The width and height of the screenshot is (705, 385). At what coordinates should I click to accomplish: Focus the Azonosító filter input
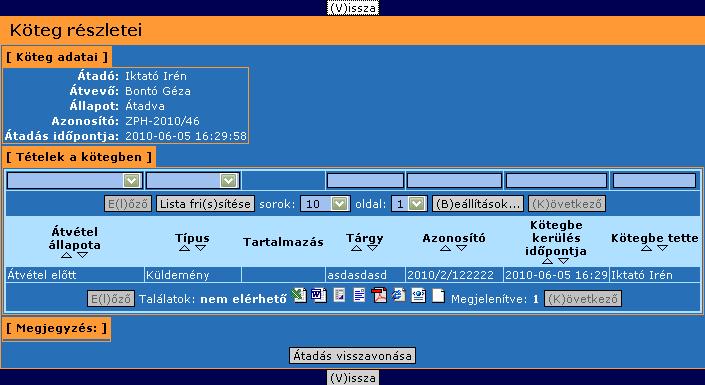[454, 181]
